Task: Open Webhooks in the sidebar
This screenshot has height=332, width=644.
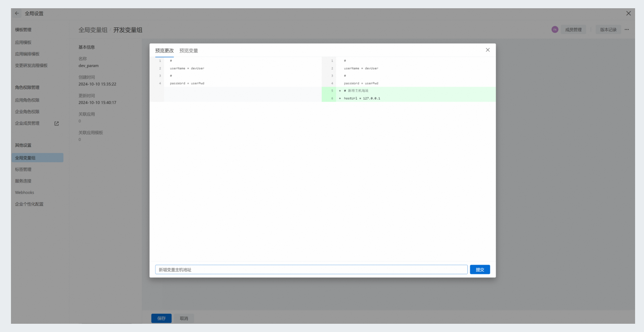Action: click(24, 193)
